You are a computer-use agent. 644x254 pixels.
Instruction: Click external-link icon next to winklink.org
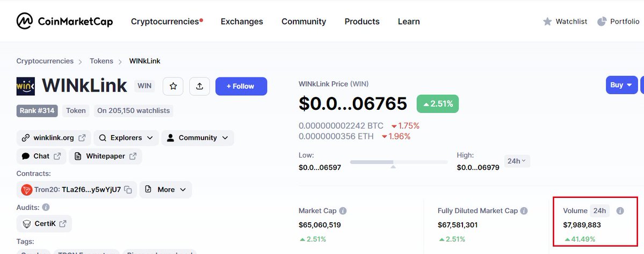[82, 138]
